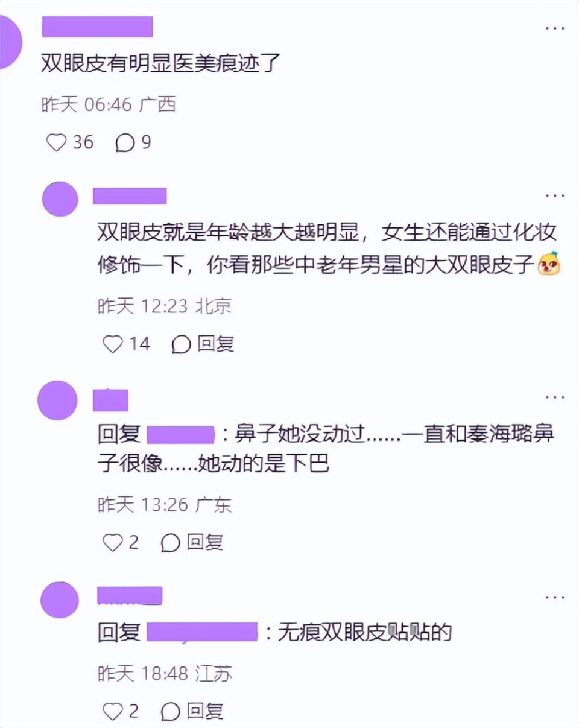The image size is (579, 728).
Task: Like the Jiangsu reply posted at 18:48
Action: pos(113,711)
